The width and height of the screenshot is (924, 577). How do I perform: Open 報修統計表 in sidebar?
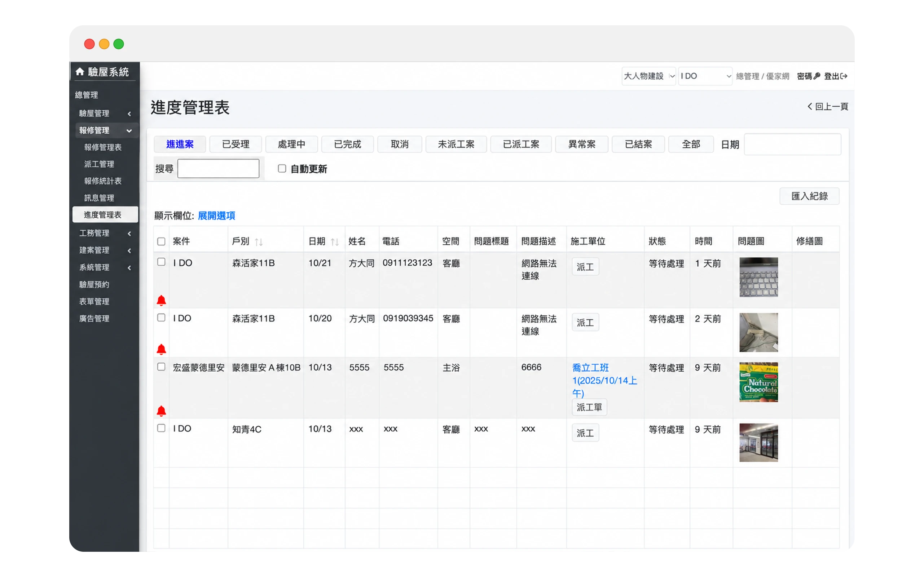click(x=103, y=181)
